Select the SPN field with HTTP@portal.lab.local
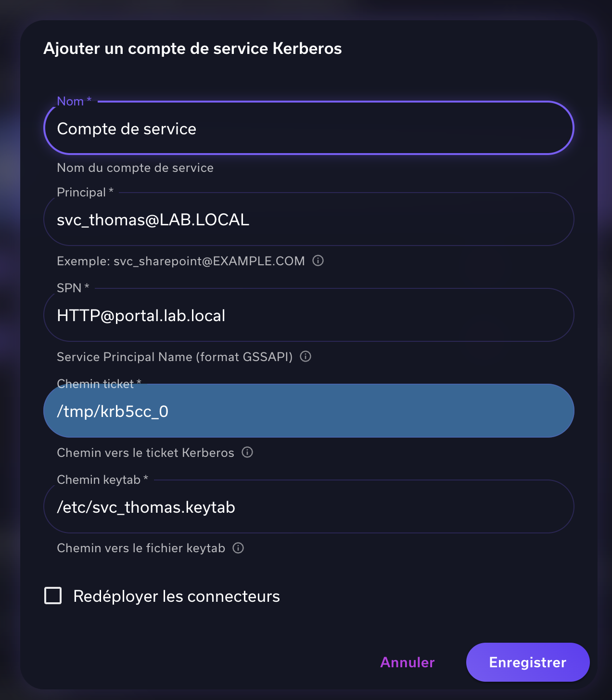612x700 pixels. point(308,315)
